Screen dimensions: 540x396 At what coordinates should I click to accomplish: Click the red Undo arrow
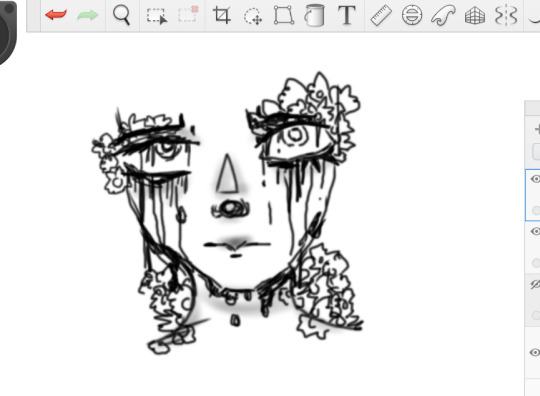tap(56, 15)
